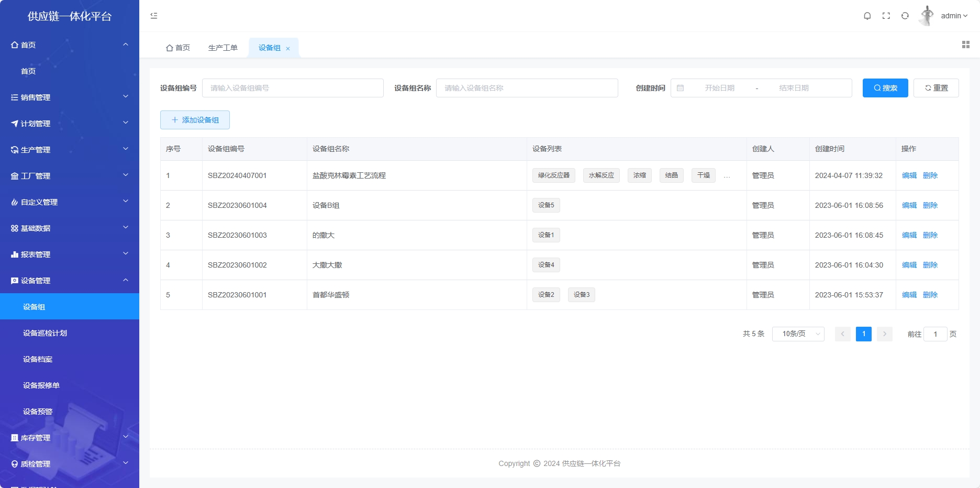The height and width of the screenshot is (488, 980).
Task: Delete row SBZ20230601003
Action: point(930,235)
